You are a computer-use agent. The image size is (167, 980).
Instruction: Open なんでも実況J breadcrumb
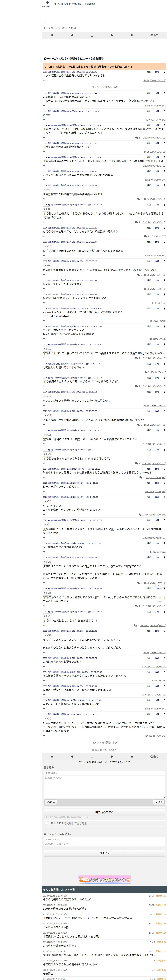coord(68,28)
